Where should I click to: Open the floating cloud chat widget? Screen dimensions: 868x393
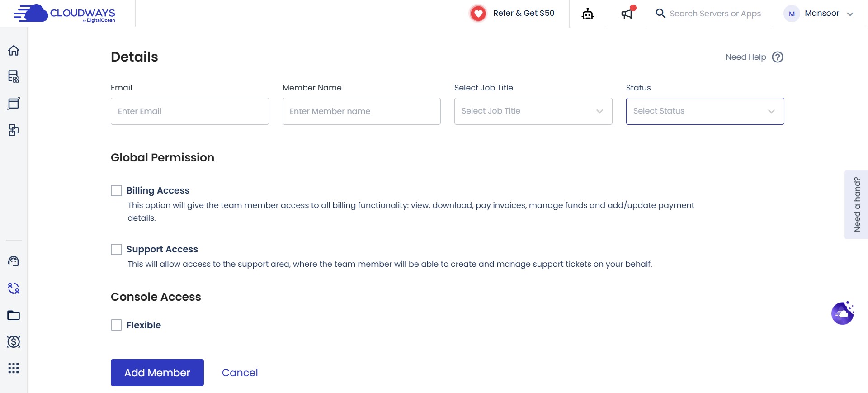point(843,313)
